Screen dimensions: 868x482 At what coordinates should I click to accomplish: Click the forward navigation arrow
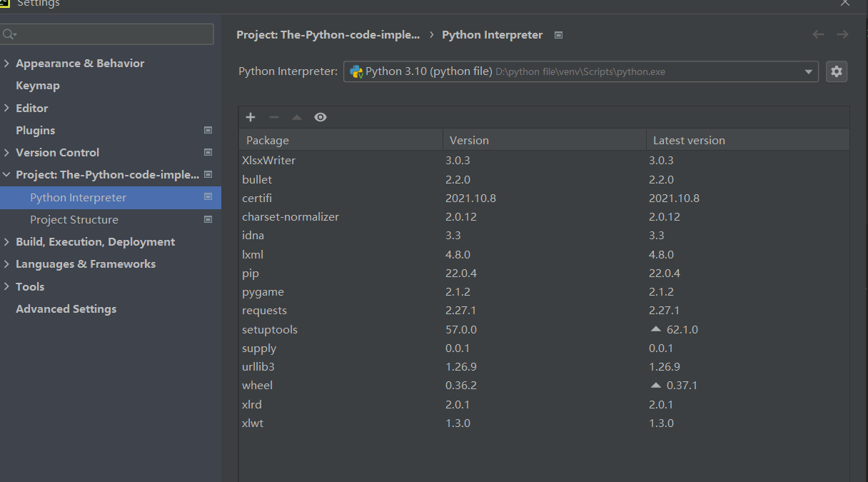[842, 34]
